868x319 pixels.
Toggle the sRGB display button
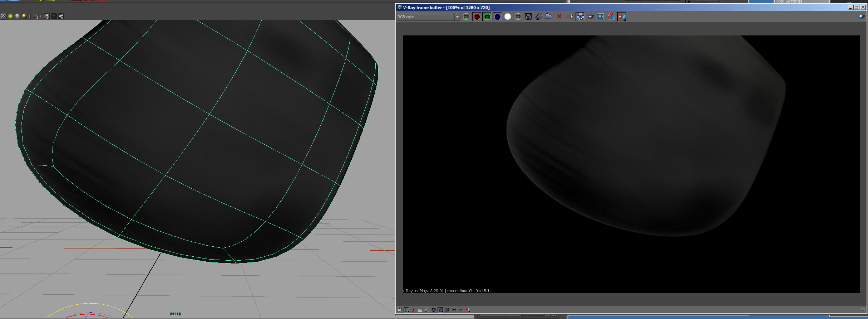(x=440, y=310)
